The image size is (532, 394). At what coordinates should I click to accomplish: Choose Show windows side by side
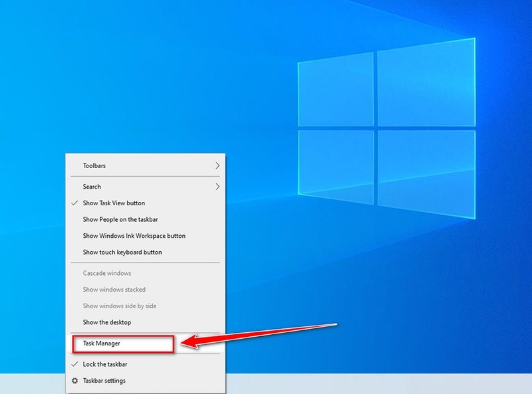[145, 306]
